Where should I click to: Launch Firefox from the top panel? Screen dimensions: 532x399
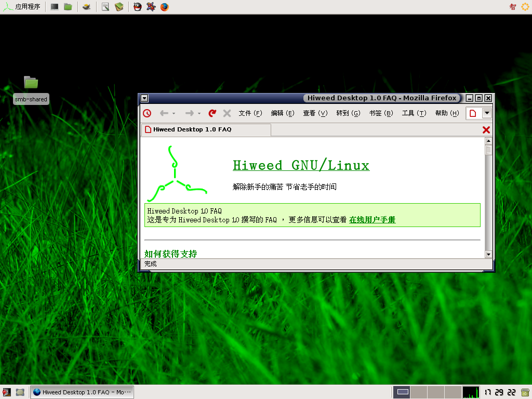pyautogui.click(x=165, y=7)
